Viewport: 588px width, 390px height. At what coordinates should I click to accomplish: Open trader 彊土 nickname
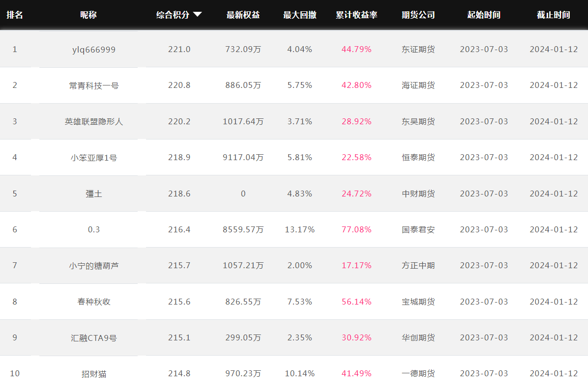(x=94, y=194)
